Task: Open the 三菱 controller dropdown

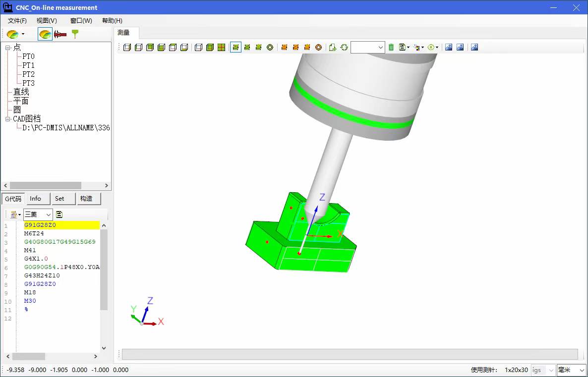Action: [38, 215]
